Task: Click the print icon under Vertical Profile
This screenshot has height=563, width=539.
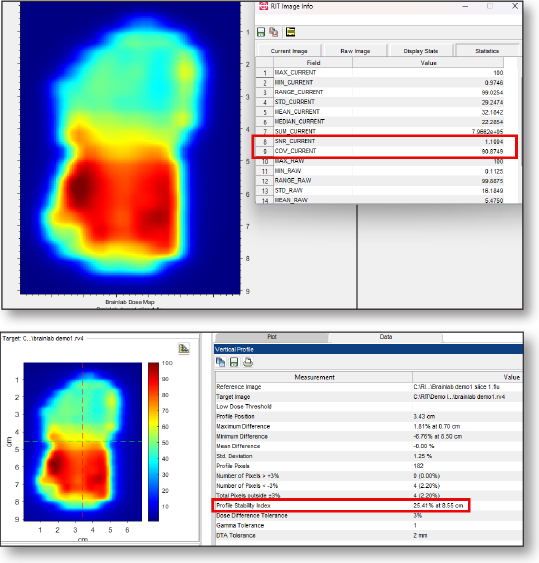Action: 248,362
